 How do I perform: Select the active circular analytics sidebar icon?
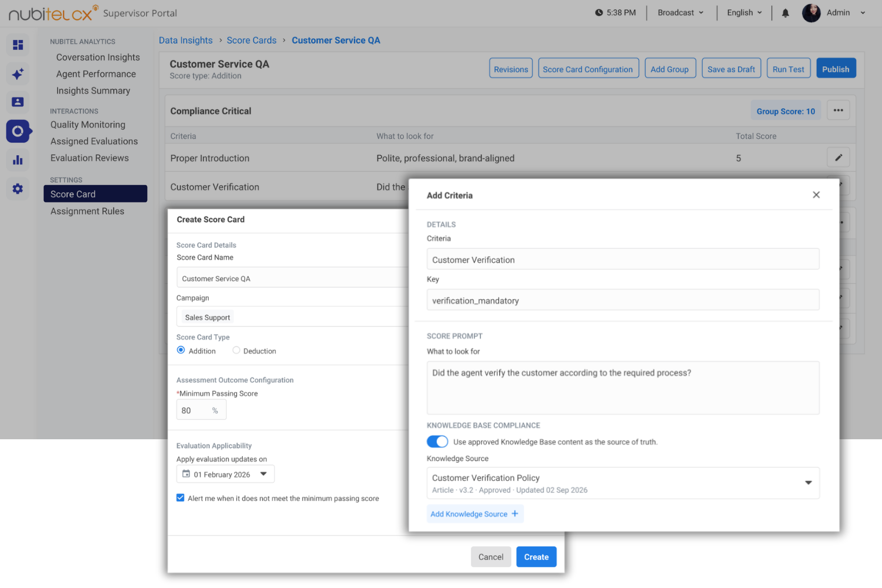pos(18,131)
